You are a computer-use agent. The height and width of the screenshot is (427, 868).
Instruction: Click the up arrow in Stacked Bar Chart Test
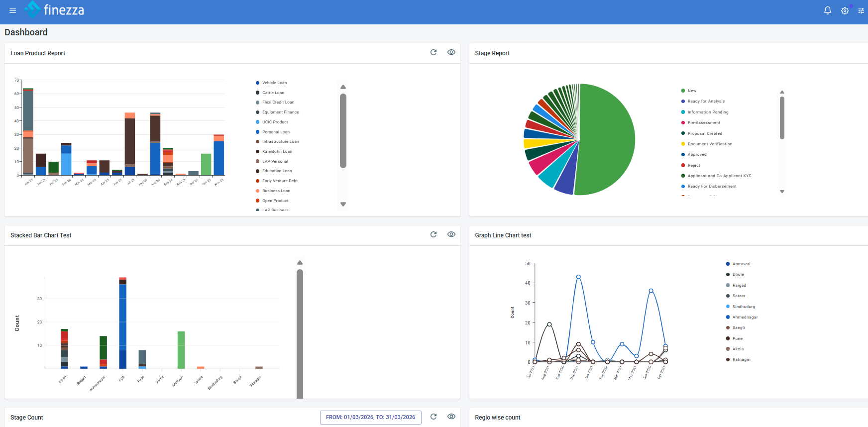tap(300, 263)
